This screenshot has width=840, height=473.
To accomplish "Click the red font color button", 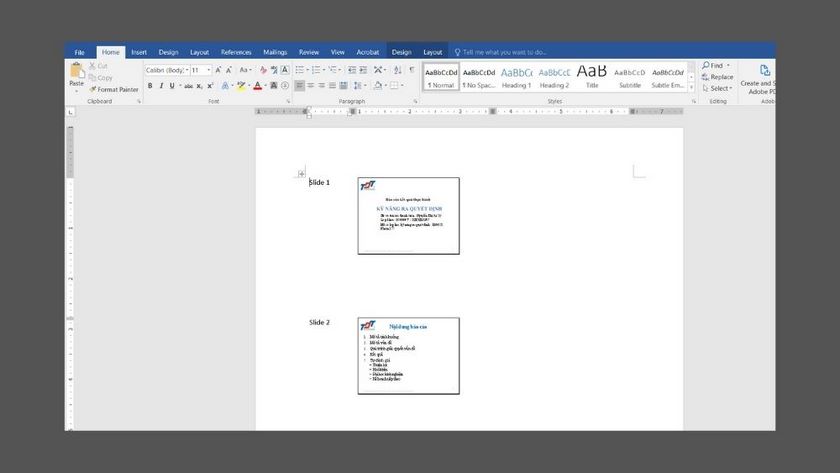I will click(257, 86).
